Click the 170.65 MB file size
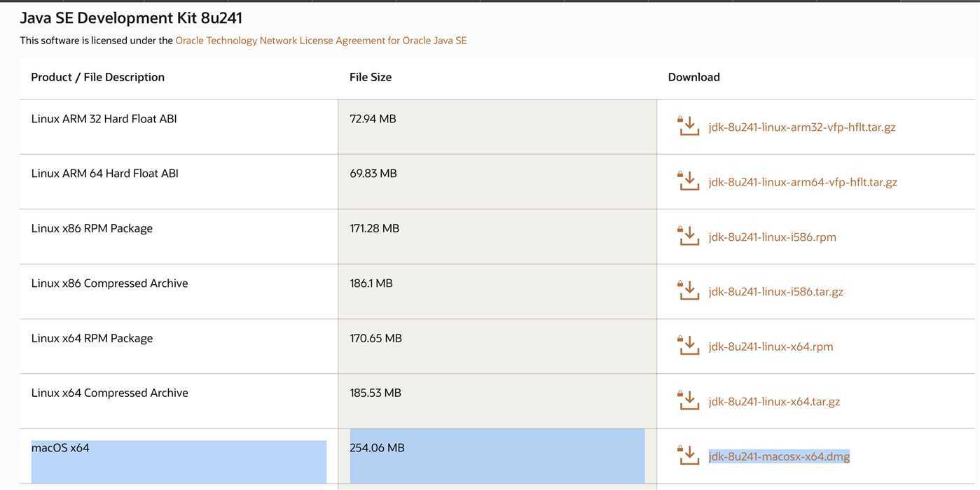The image size is (980, 490). coord(376,338)
